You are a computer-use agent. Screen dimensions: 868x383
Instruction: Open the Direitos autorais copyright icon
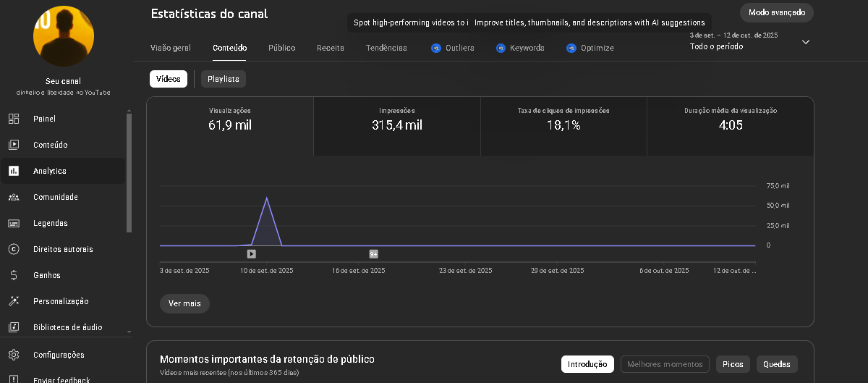(x=14, y=249)
